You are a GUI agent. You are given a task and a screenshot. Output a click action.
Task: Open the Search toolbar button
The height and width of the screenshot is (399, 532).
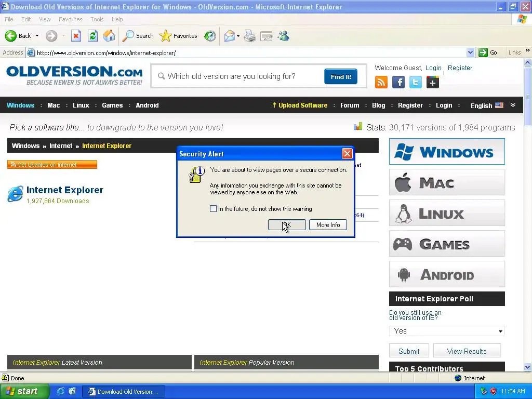click(x=138, y=36)
